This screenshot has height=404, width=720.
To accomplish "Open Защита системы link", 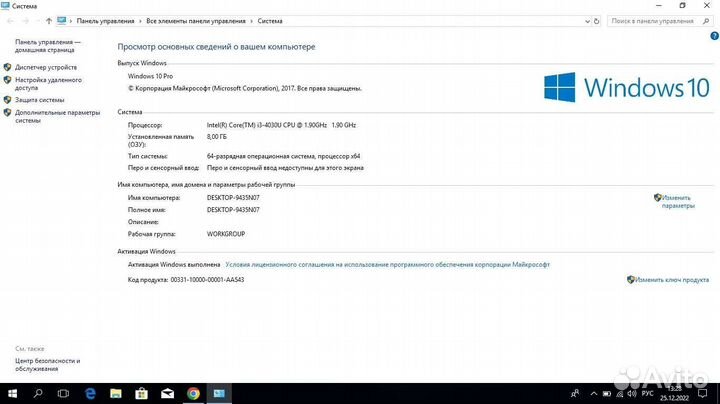I will tap(39, 100).
